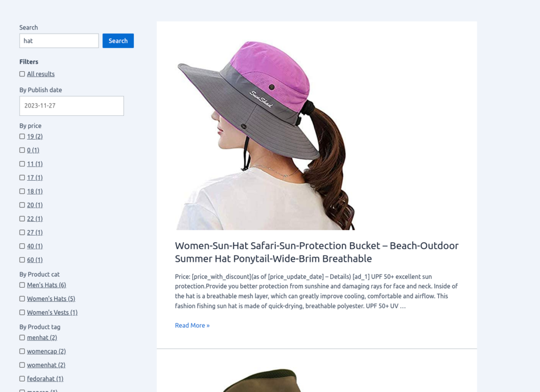This screenshot has width=540, height=392.
Task: Tick the price 22 (1) checkbox
Action: [22, 219]
